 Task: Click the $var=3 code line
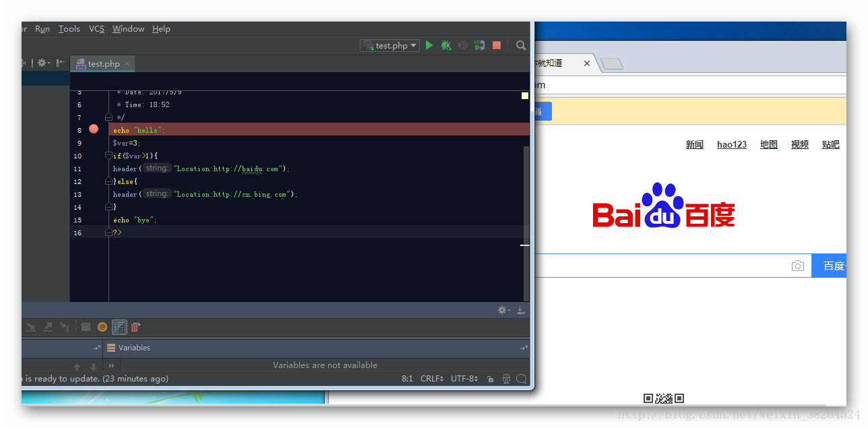[127, 143]
